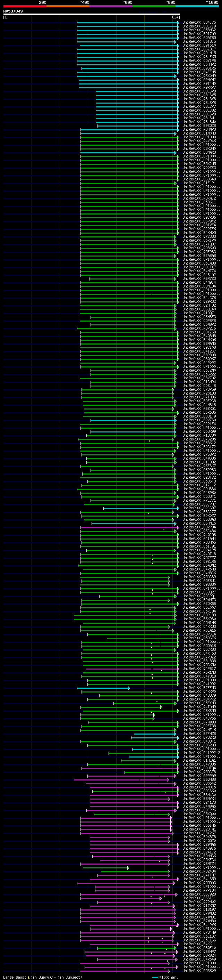The width and height of the screenshot is (222, 980).
Task: Select label UniRef100_Q6BQR7
Action: tap(199, 592)
